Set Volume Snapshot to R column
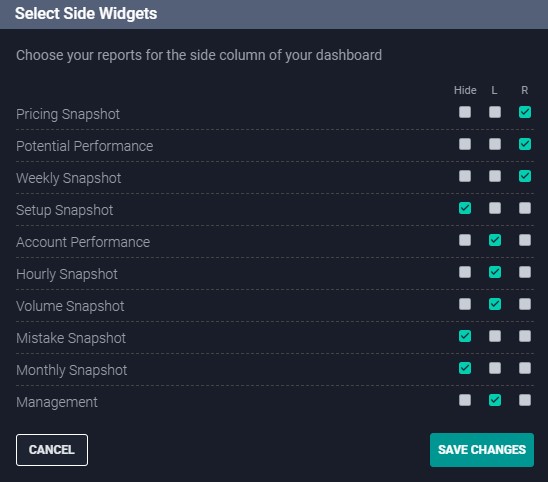Screen dimensions: 548x482 [525, 304]
